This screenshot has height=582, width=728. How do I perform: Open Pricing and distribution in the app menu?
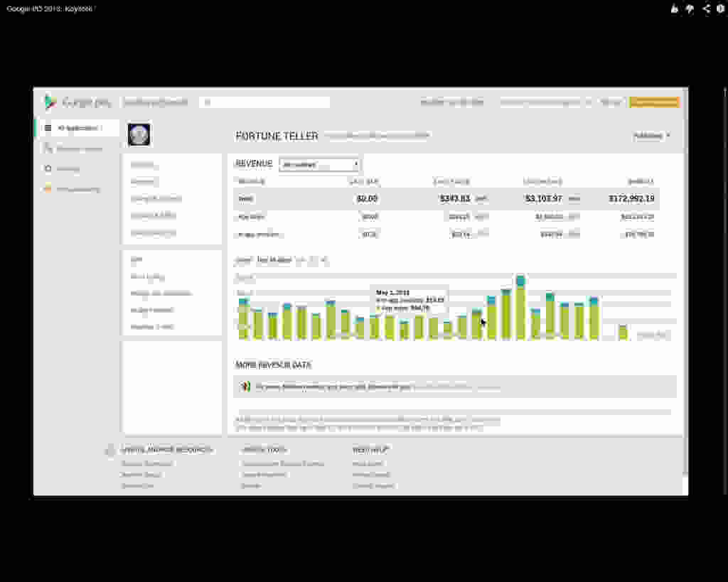point(161,293)
